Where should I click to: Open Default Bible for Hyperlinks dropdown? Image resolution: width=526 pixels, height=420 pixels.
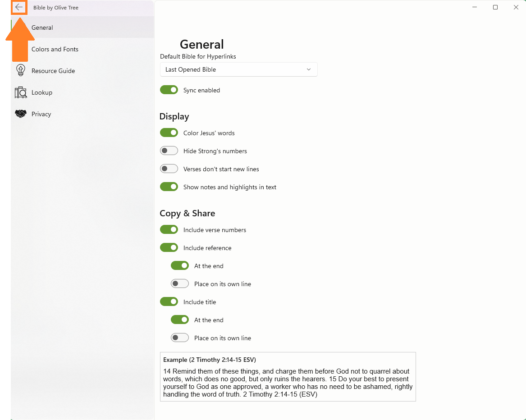click(238, 69)
